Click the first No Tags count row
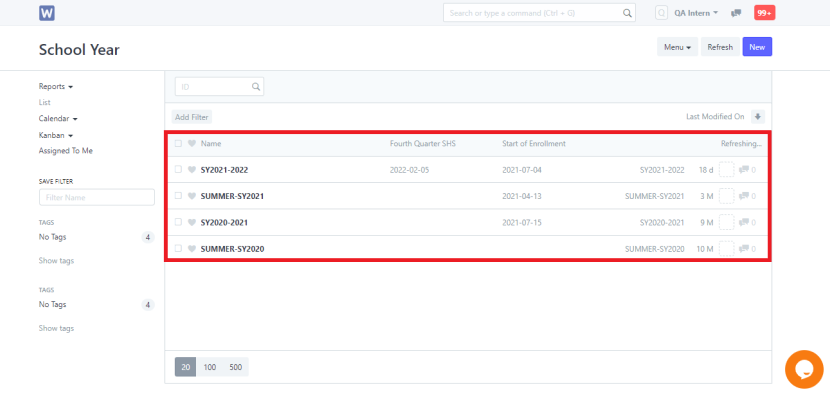Screen dimensions: 830x397 [x=96, y=237]
